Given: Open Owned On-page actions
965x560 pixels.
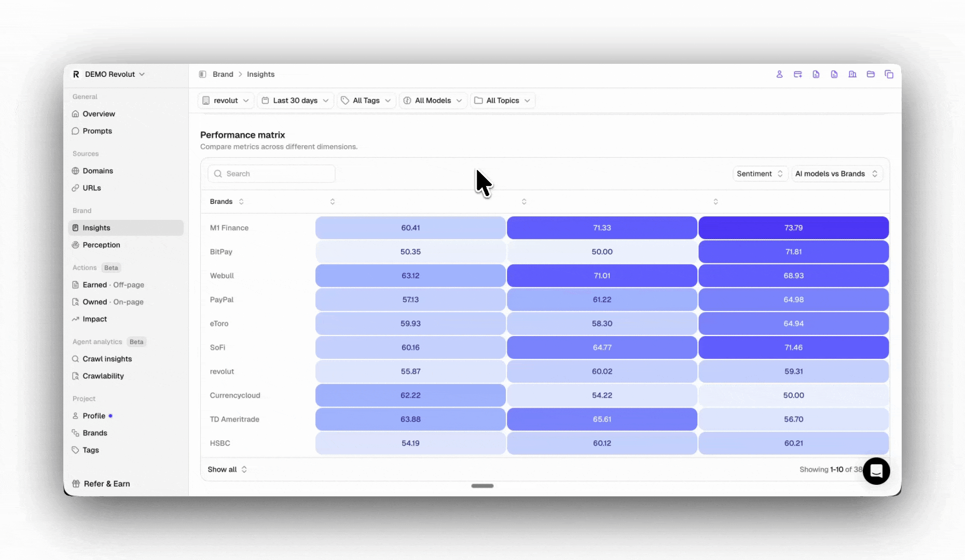Looking at the screenshot, I should (126, 302).
